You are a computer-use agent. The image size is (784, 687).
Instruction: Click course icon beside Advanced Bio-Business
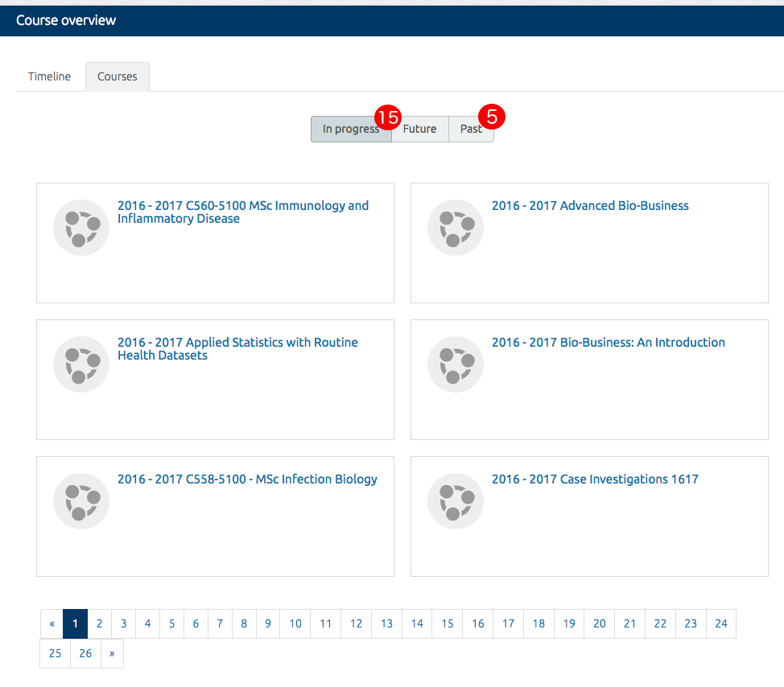coord(456,228)
